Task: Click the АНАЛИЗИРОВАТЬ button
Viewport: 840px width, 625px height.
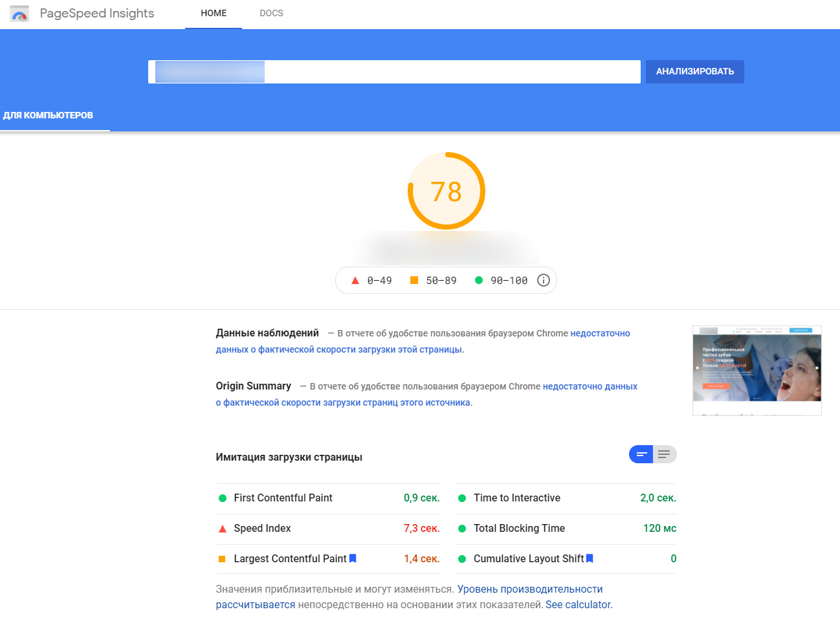Action: pos(695,72)
